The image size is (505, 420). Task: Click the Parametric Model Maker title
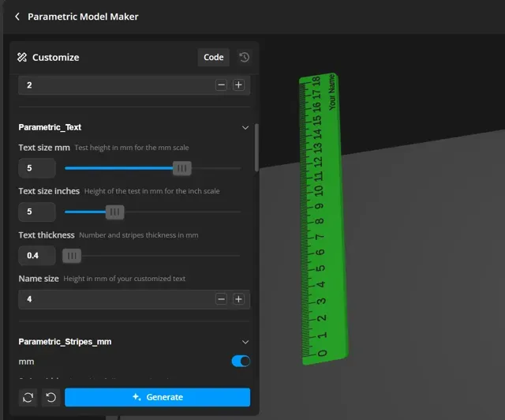[83, 17]
